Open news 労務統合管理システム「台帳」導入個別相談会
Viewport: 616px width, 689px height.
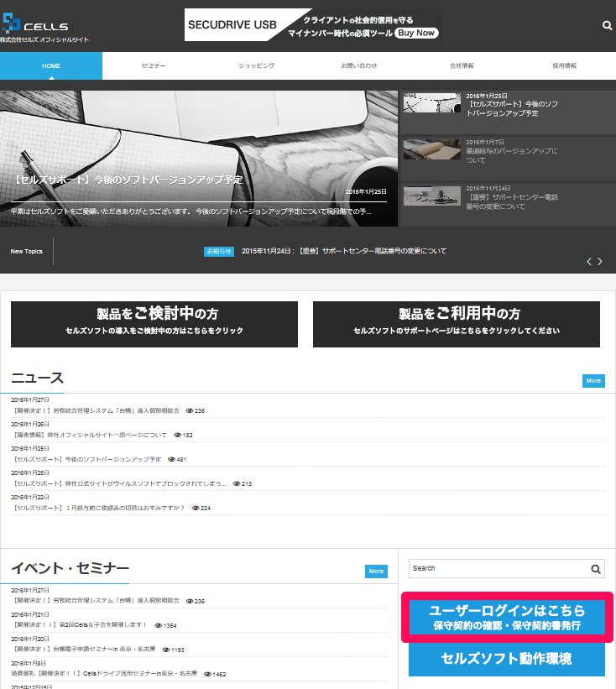96,411
